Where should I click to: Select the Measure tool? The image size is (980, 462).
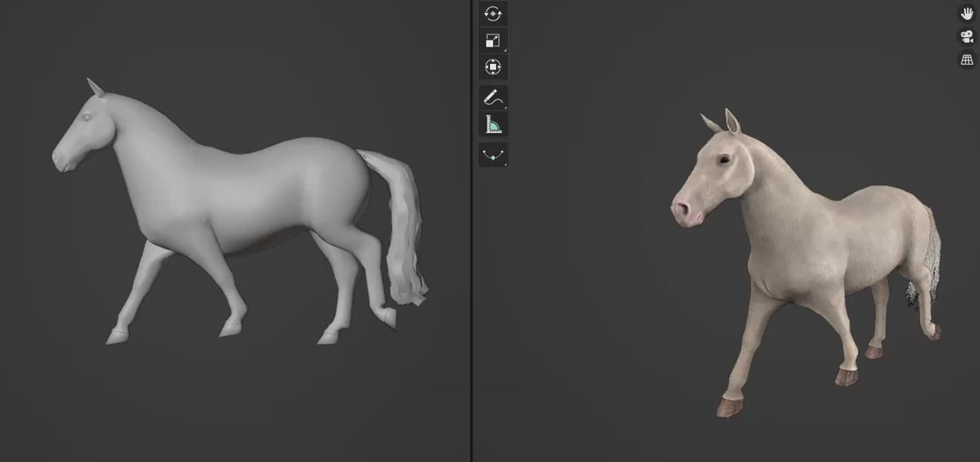point(492,124)
